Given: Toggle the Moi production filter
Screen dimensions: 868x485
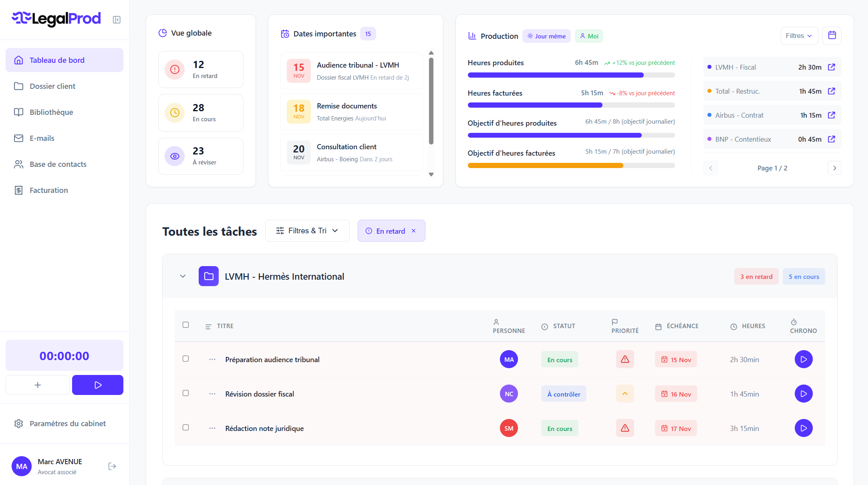Looking at the screenshot, I should [x=589, y=36].
